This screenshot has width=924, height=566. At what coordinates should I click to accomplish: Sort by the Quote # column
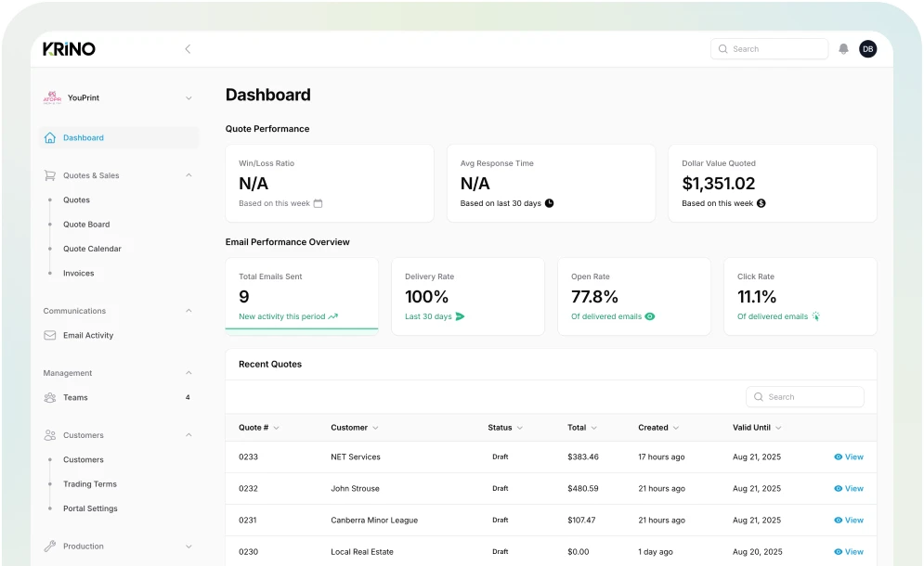pos(259,428)
